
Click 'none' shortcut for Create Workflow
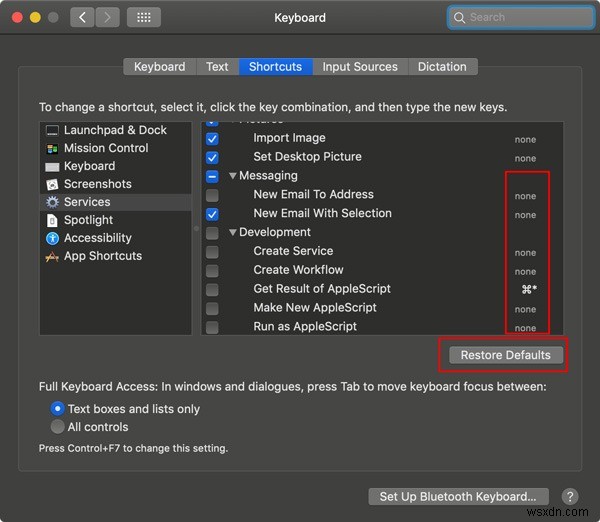click(x=525, y=272)
